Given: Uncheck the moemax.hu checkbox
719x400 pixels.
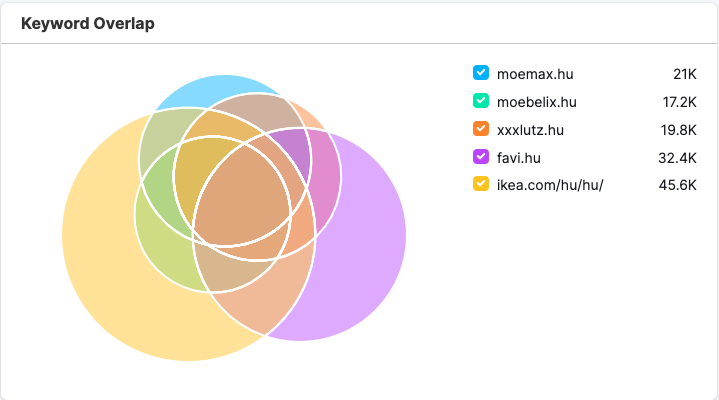Looking at the screenshot, I should 481,73.
